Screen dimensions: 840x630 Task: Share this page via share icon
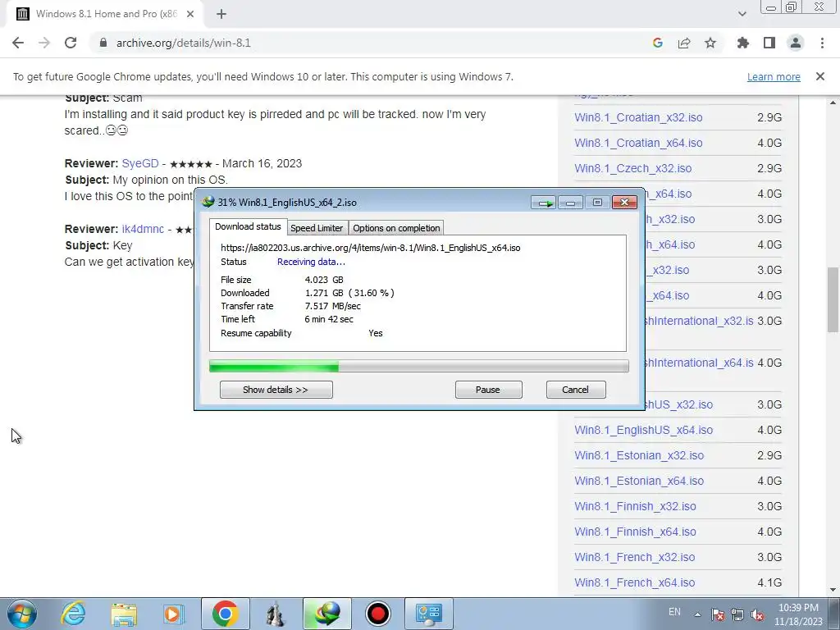click(x=684, y=43)
